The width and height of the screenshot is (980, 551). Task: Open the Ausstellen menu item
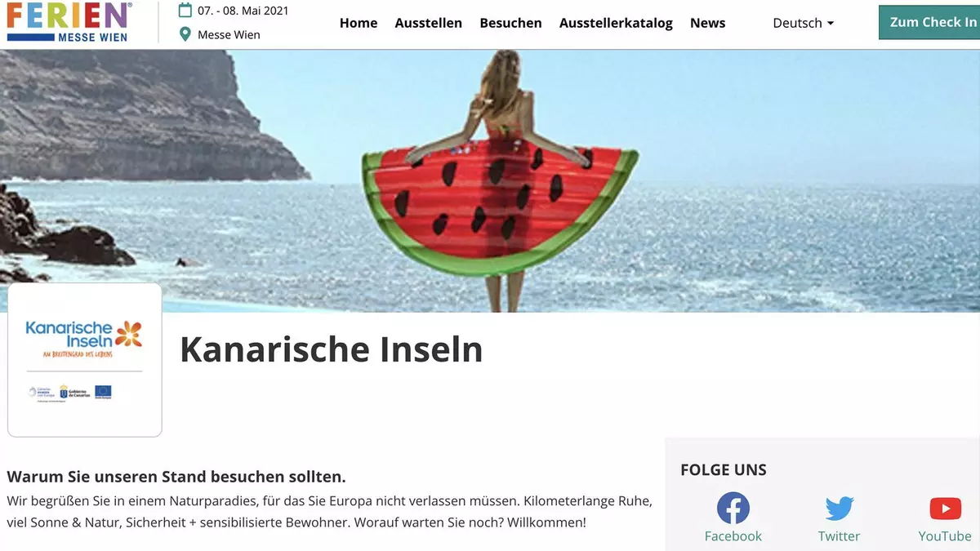(428, 23)
